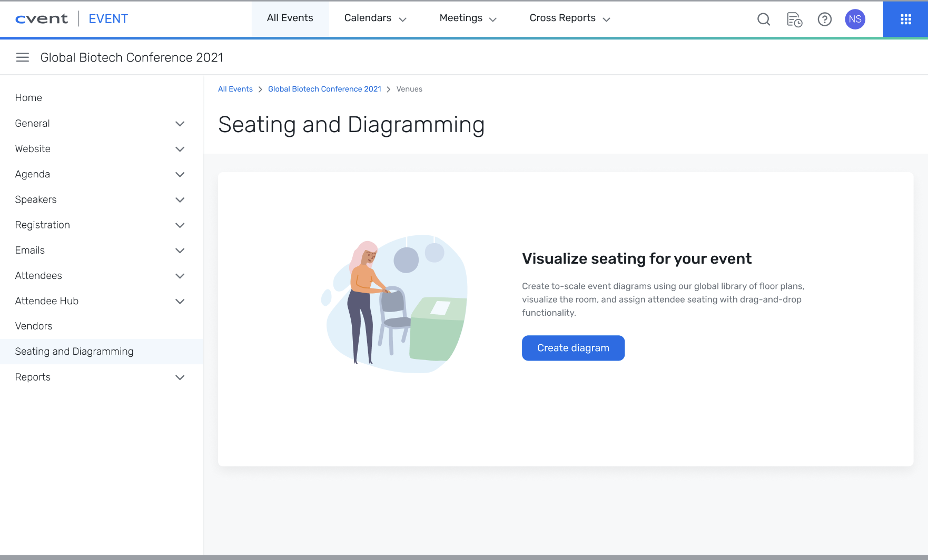Open the Cross Reports dropdown menu
This screenshot has height=560, width=928.
pyautogui.click(x=570, y=18)
